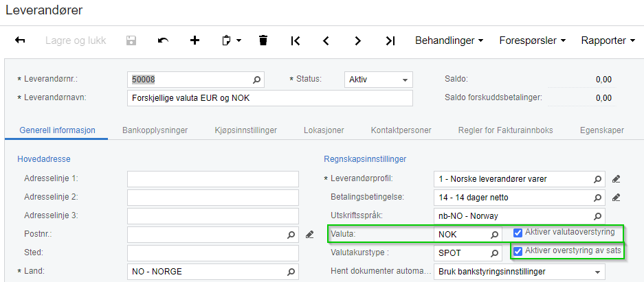Switch to Kjøpsinnstillinger tab
Image resolution: width=644 pixels, height=282 pixels.
pyautogui.click(x=245, y=130)
